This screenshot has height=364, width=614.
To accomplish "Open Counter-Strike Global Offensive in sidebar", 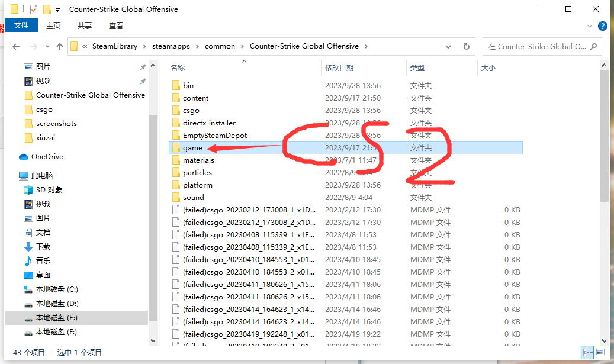I will pos(90,95).
